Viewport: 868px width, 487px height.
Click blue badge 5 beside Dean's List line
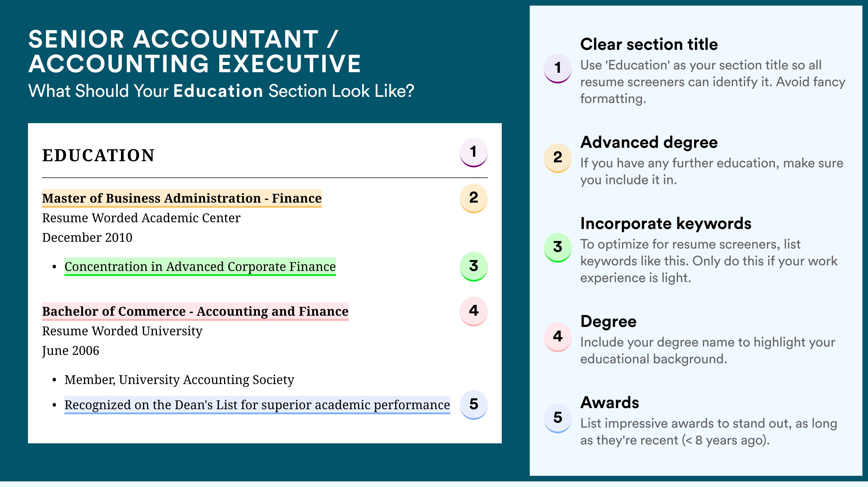(473, 404)
